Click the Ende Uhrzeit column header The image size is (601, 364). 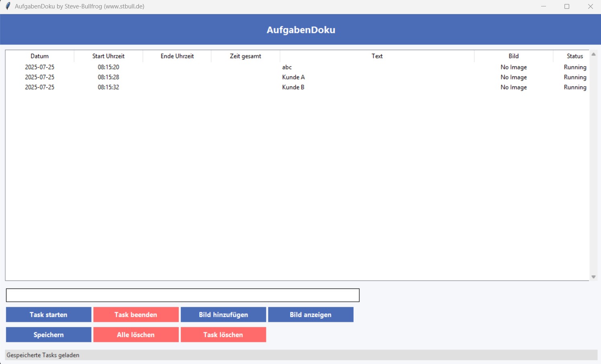click(x=177, y=56)
